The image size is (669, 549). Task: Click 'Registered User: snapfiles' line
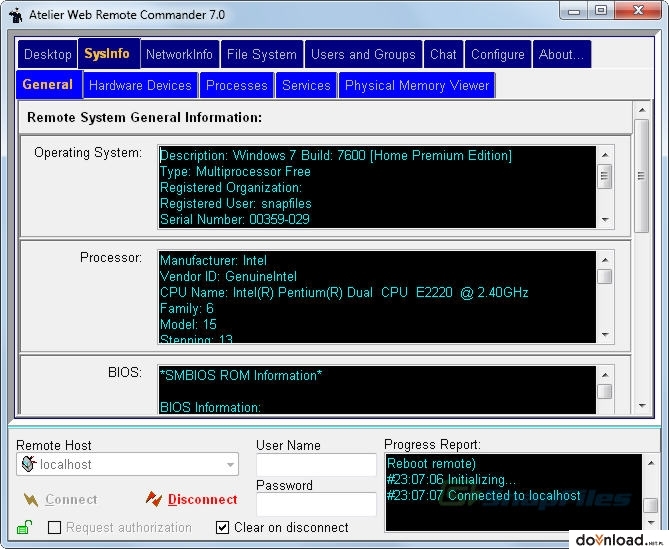point(236,203)
